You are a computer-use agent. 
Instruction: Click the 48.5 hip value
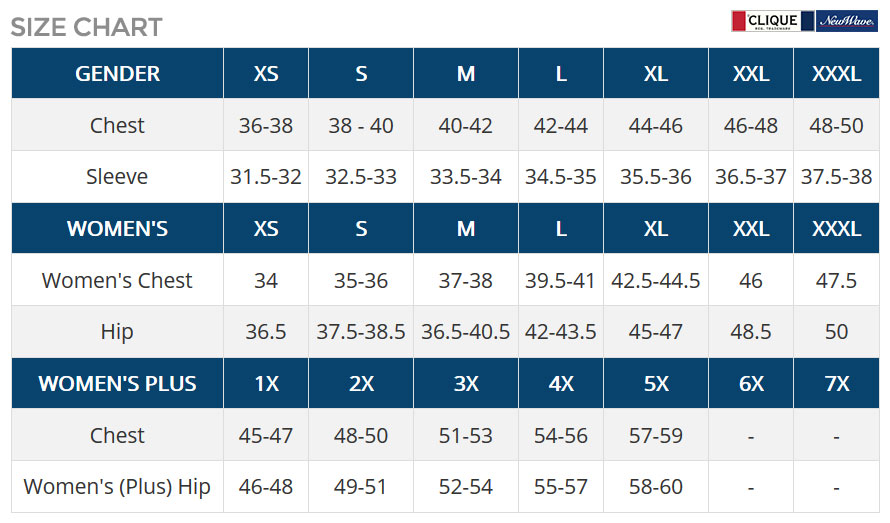pyautogui.click(x=750, y=332)
